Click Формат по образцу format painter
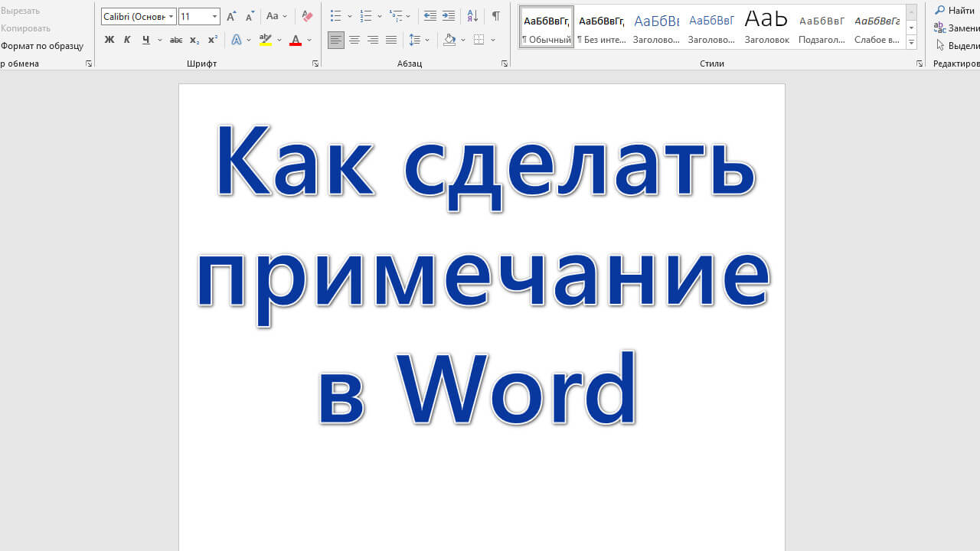The image size is (980, 551). [41, 46]
